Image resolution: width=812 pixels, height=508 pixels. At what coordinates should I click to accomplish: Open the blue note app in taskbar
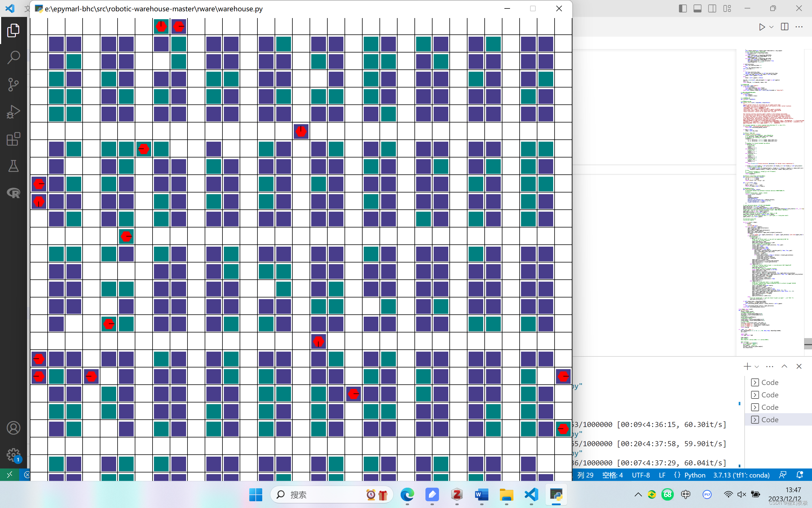click(432, 494)
